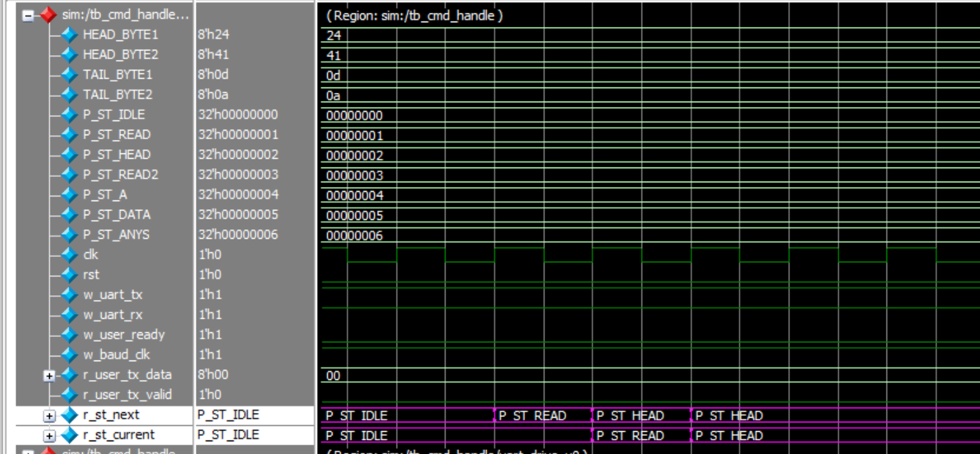Click the 32'h00000003 value of P_ST_READ2
Screen dimensions: 980x454
tap(238, 174)
